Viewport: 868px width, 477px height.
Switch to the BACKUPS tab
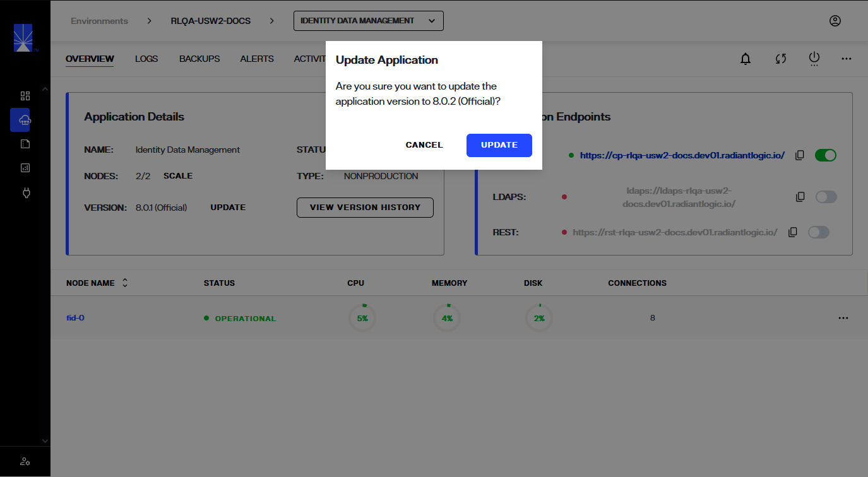click(199, 59)
